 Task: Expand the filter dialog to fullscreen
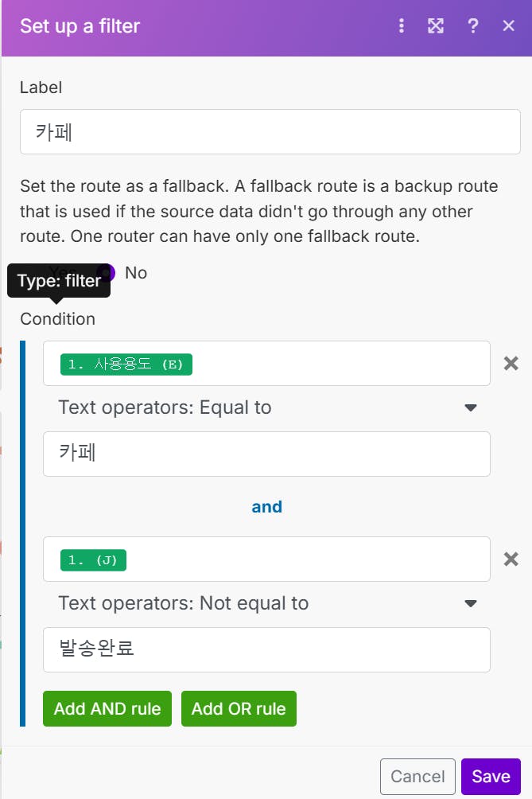coord(436,26)
